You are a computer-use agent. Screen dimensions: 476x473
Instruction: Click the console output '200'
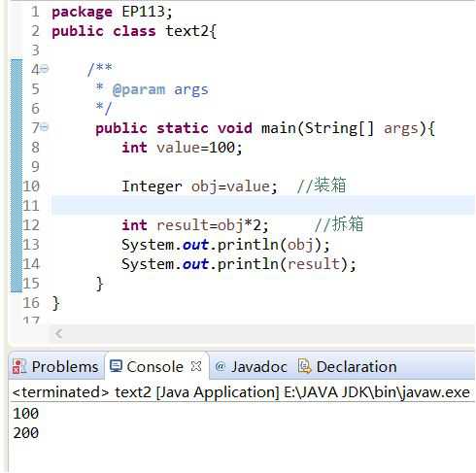[26, 433]
